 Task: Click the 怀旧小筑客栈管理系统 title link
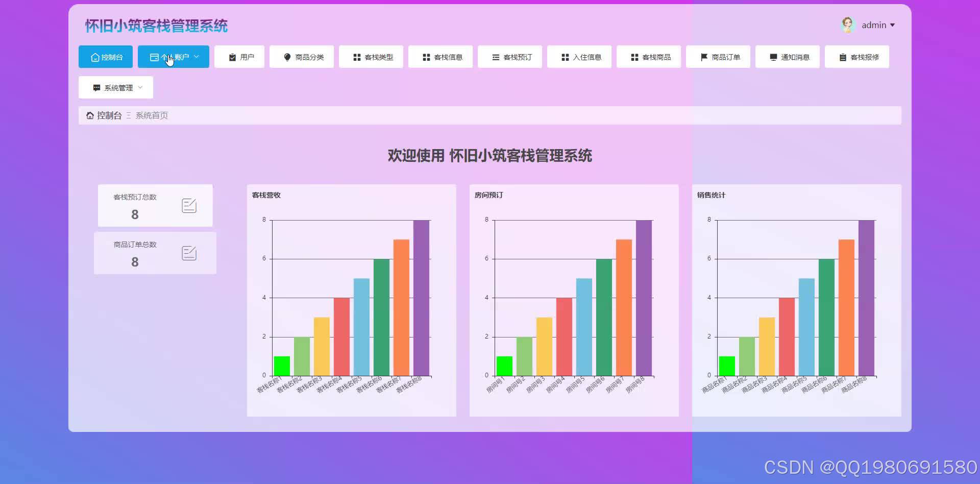tap(156, 26)
